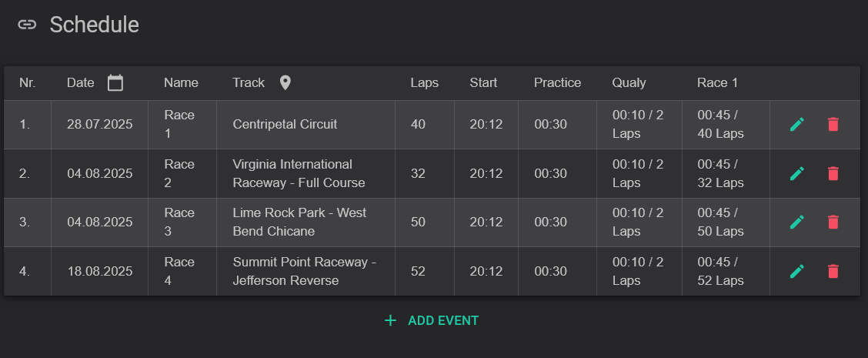Delete Race 2 using the trash icon
The height and width of the screenshot is (358, 868).
pos(833,173)
